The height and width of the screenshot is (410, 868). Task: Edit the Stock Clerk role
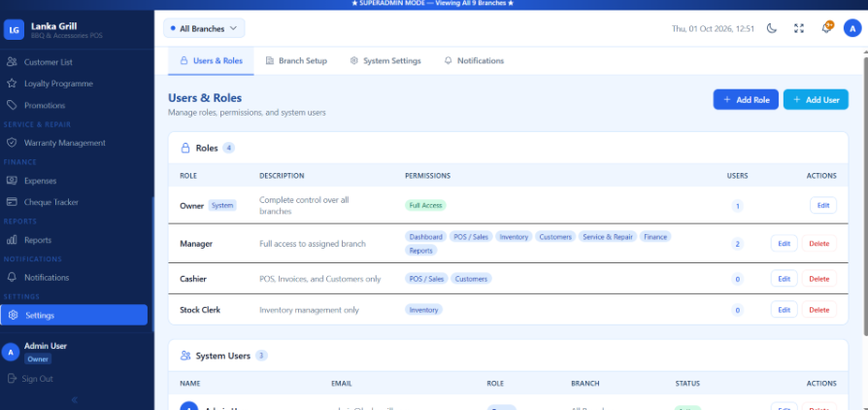point(784,310)
